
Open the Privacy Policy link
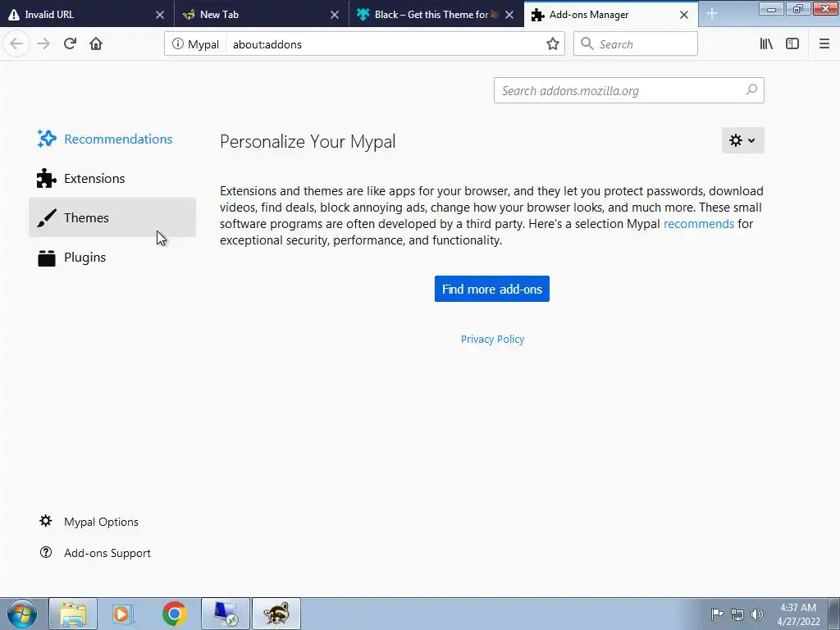tap(492, 339)
